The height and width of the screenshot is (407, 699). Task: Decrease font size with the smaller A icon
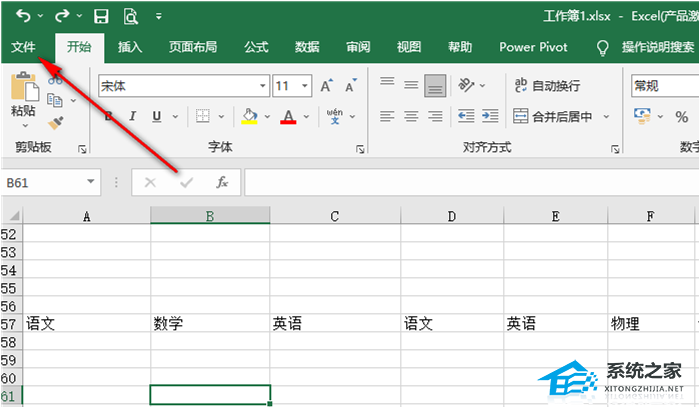click(x=351, y=85)
